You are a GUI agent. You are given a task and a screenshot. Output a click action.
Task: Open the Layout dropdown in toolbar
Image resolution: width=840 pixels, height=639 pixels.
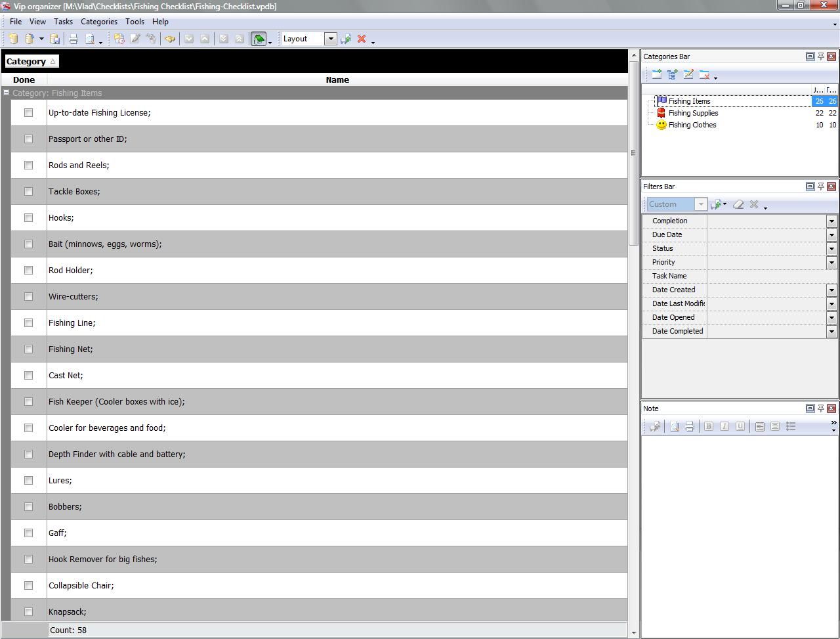331,39
